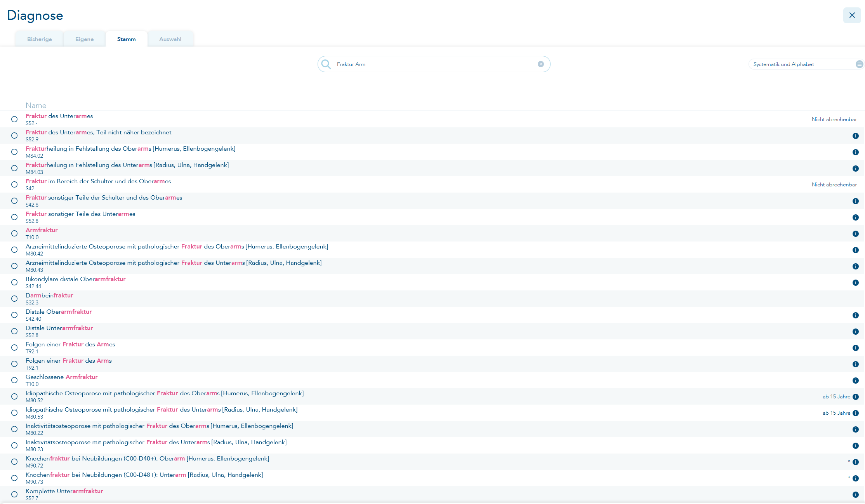Image resolution: width=865 pixels, height=504 pixels.
Task: Show info icon for M84.03 row
Action: tap(855, 169)
